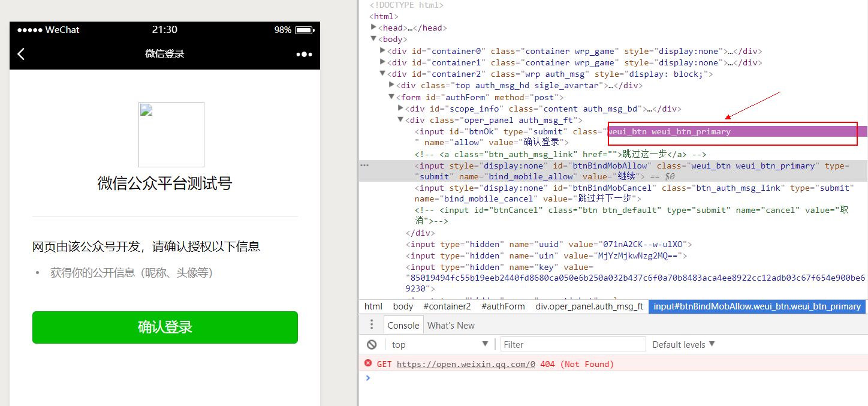Image resolution: width=868 pixels, height=406 pixels.
Task: Click the console prompt arrow
Action: point(368,378)
